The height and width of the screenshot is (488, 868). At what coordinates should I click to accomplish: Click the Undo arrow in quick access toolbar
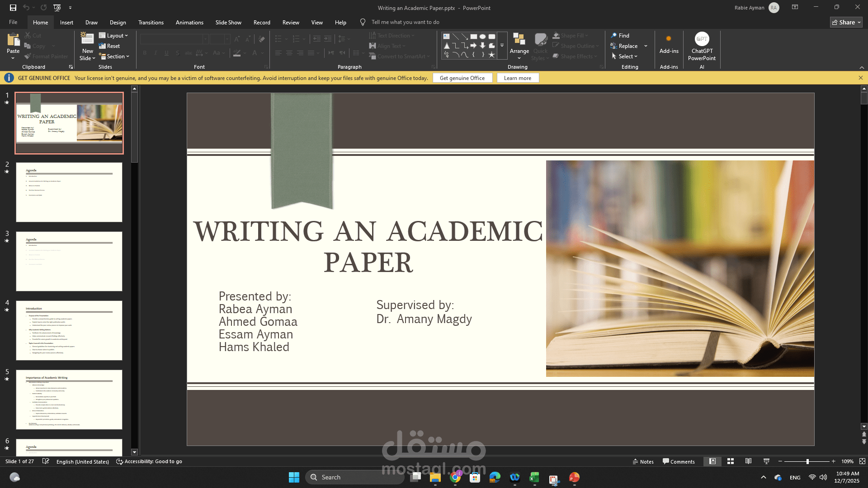pyautogui.click(x=26, y=8)
